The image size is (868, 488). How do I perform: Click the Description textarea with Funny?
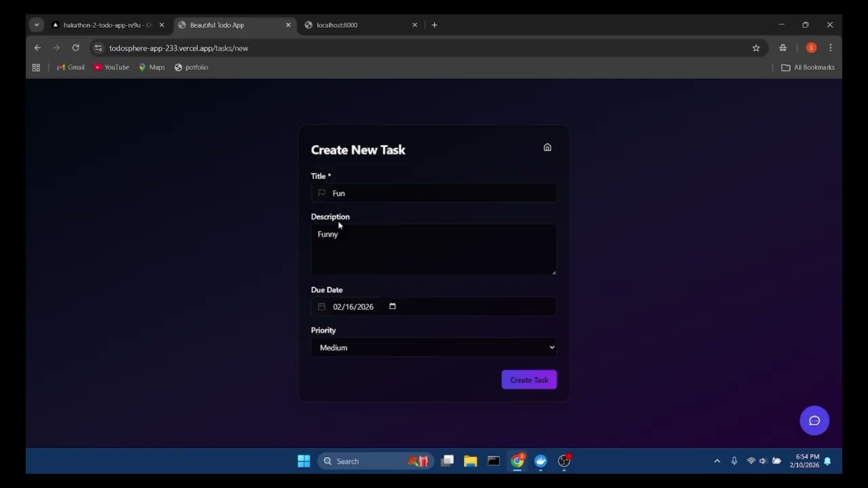point(434,249)
